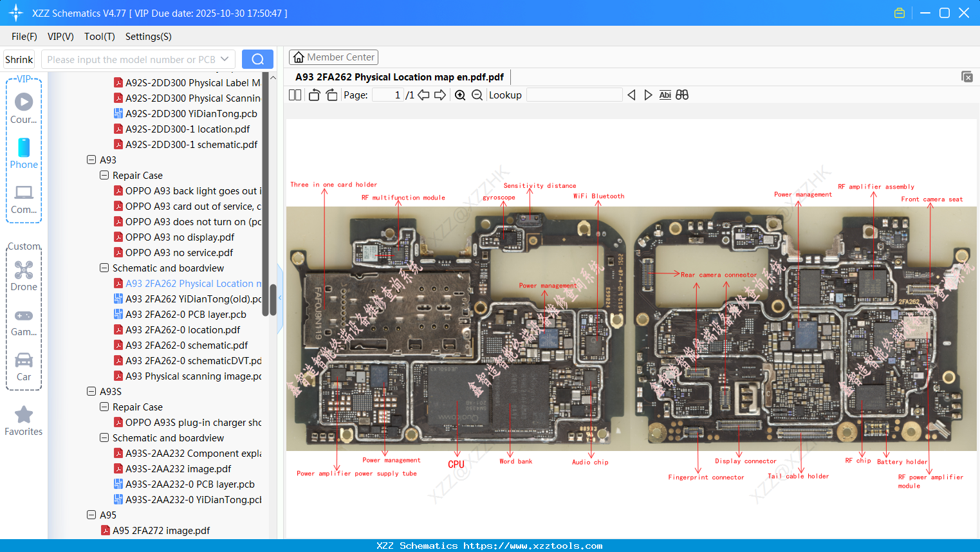The image size is (980, 552).
Task: Collapse the A93S tree folder
Action: pyautogui.click(x=91, y=391)
